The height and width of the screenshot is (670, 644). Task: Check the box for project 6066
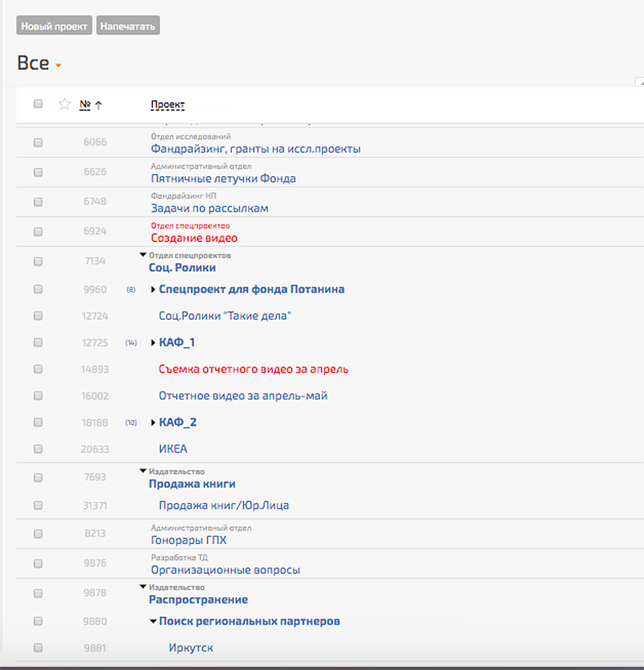(38, 143)
